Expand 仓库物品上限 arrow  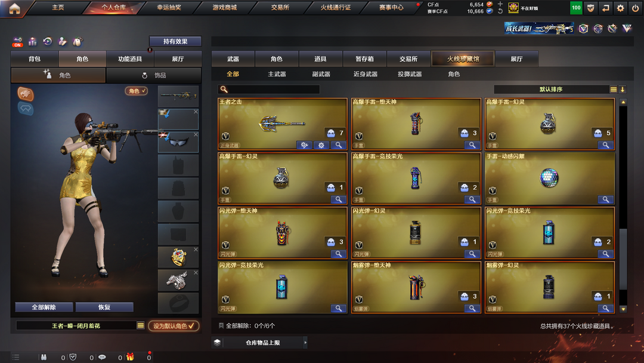tap(305, 343)
